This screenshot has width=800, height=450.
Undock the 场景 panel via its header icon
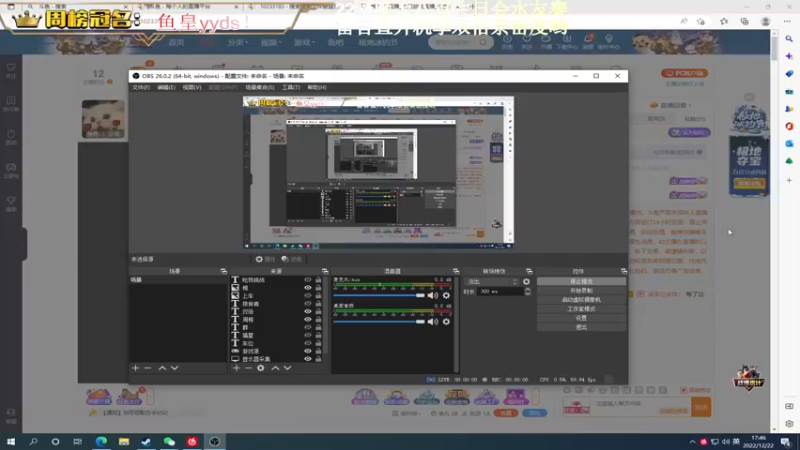tap(223, 271)
